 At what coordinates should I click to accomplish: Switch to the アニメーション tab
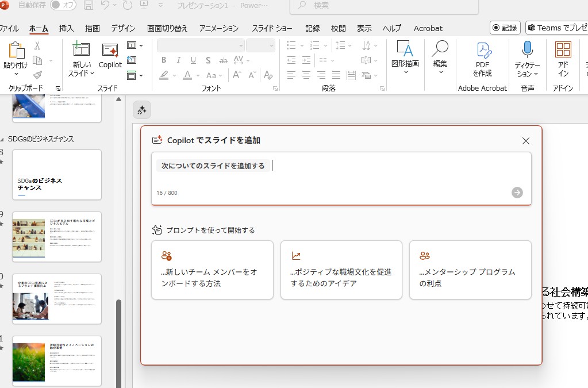(x=219, y=28)
